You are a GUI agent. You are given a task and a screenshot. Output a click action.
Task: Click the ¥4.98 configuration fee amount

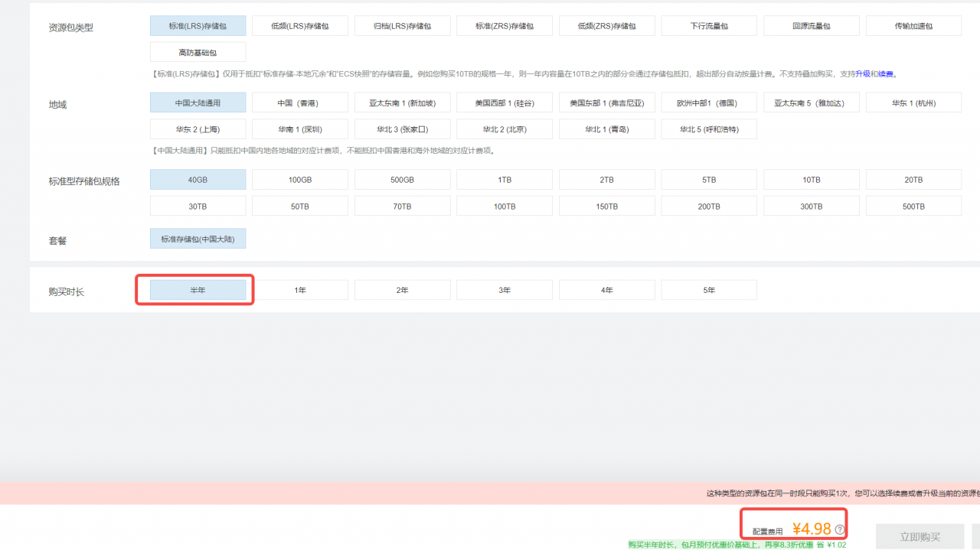tap(812, 529)
